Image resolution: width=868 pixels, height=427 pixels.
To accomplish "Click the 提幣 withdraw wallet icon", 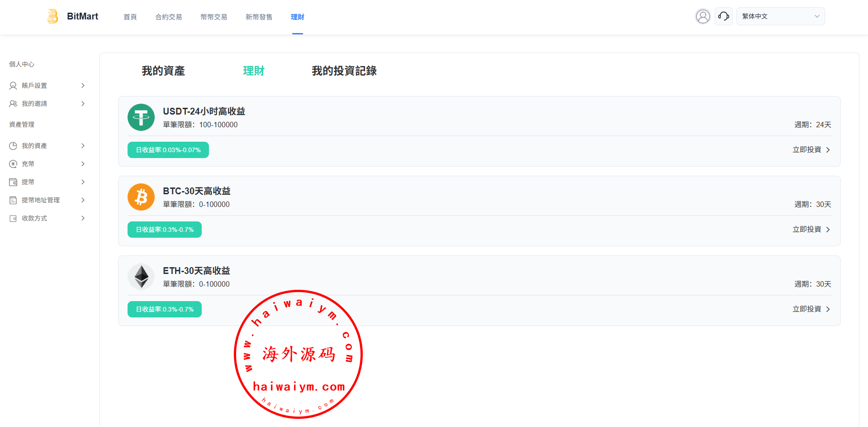I will coord(13,182).
